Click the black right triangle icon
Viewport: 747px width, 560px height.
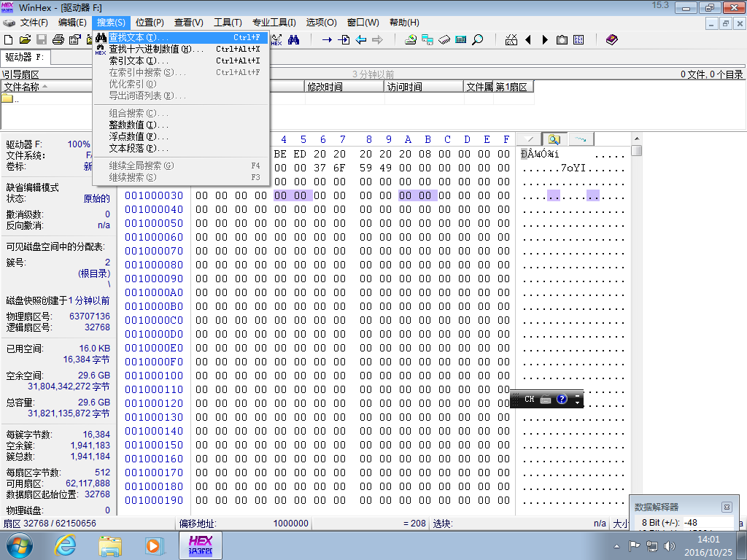[x=545, y=39]
